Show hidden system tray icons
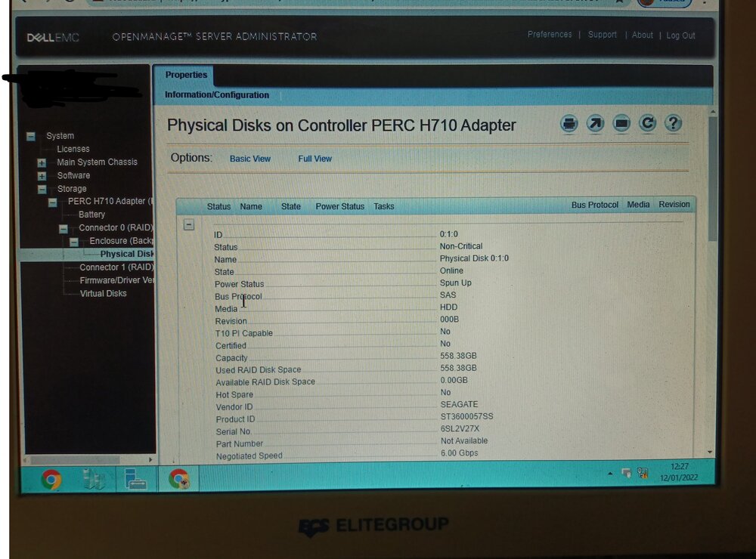 coord(610,473)
